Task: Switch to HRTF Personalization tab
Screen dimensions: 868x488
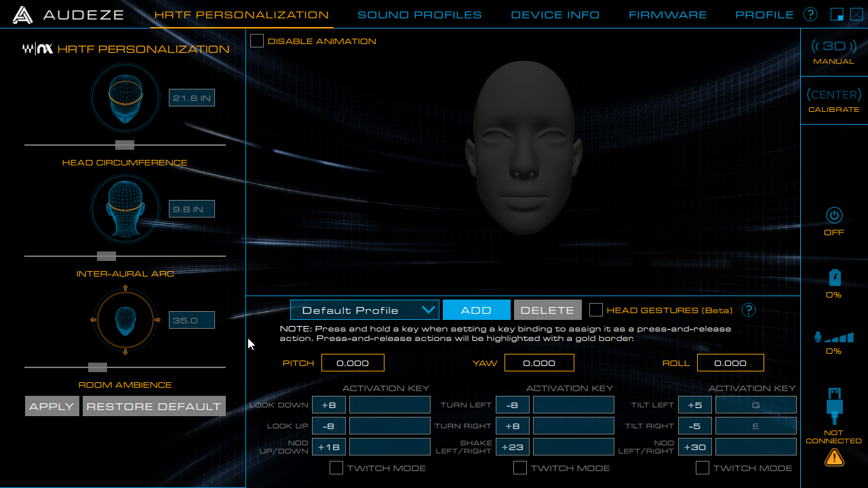Action: tap(241, 14)
